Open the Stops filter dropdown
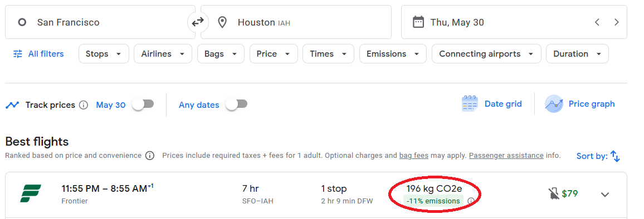 click(x=104, y=54)
